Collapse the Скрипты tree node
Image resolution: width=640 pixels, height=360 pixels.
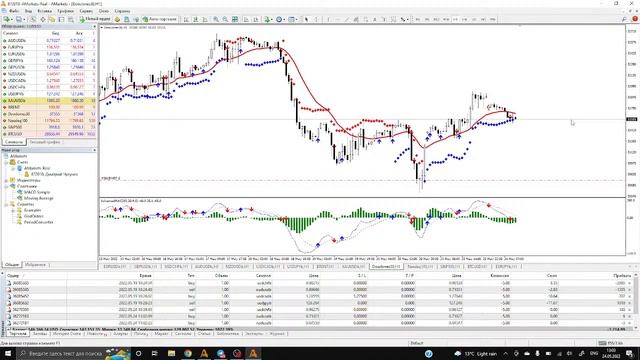pos(6,204)
